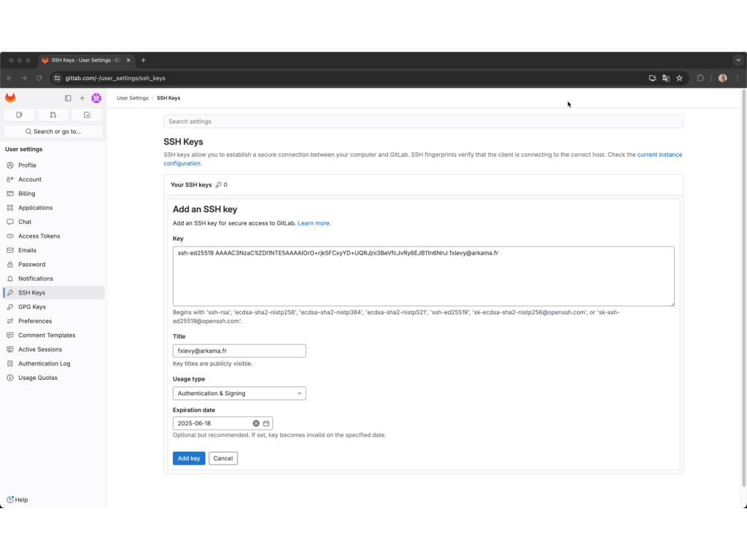Bookmark the page with the star icon
This screenshot has height=560, width=747.
click(680, 77)
